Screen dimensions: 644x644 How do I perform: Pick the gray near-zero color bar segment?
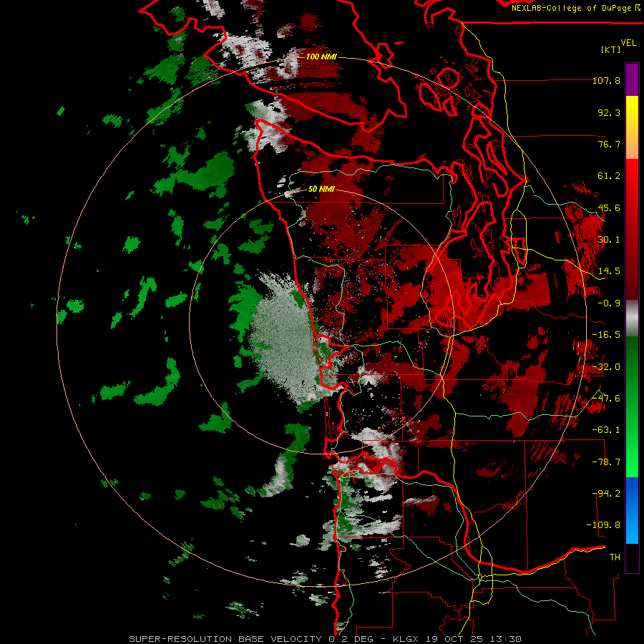pyautogui.click(x=632, y=318)
